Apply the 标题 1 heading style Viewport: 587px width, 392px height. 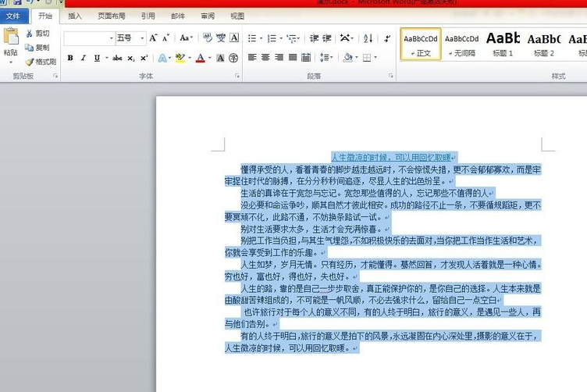click(503, 44)
